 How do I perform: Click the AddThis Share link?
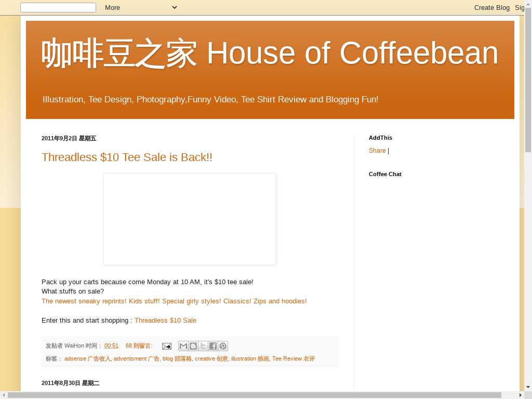point(377,151)
